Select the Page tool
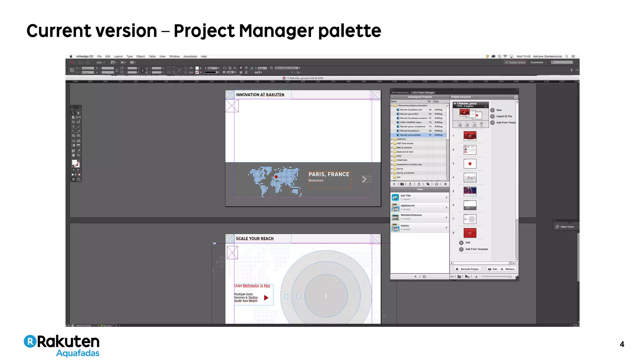This screenshot has height=362, width=644. coord(73,117)
